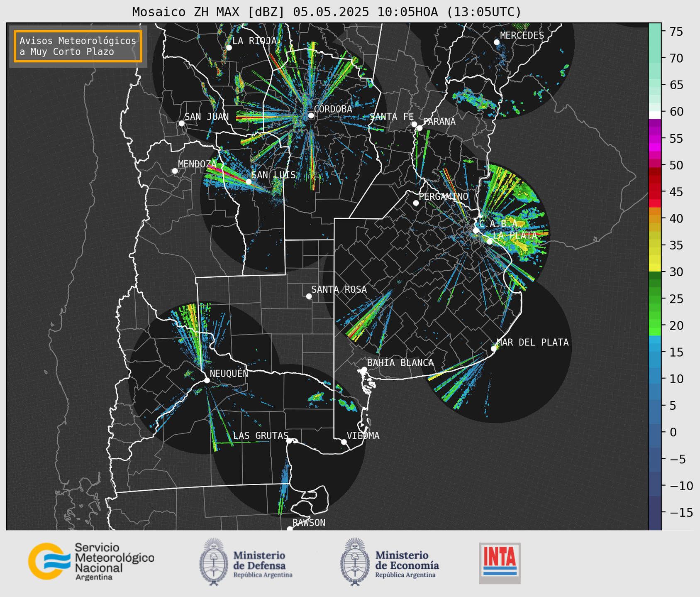The width and height of the screenshot is (700, 597).
Task: Click the C.A.B.A. city dot
Action: click(x=476, y=230)
